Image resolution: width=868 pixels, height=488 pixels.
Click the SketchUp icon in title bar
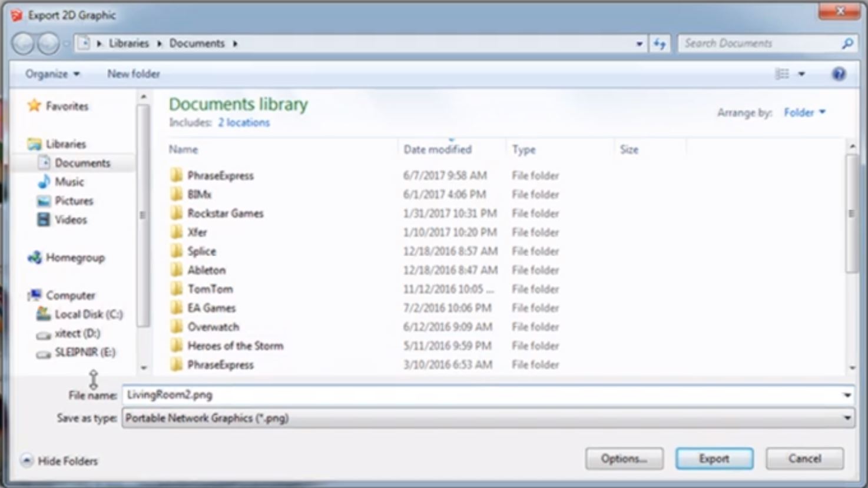click(16, 15)
